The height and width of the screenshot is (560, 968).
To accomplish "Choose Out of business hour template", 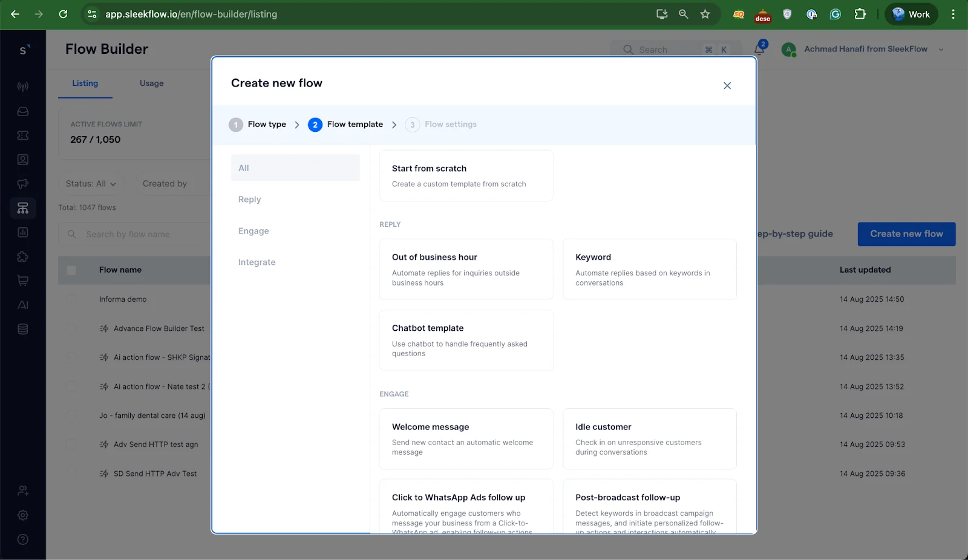I will coord(466,269).
